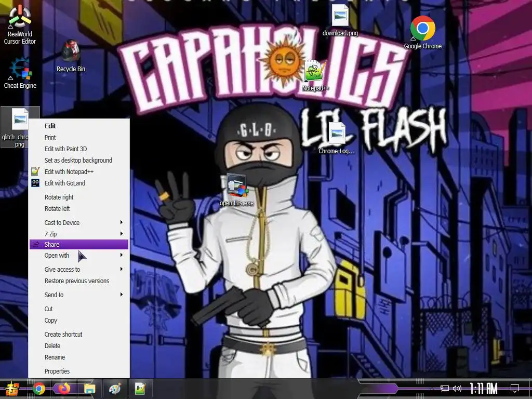This screenshot has height=399, width=532.
Task: Open the notification center icon
Action: pos(515,389)
